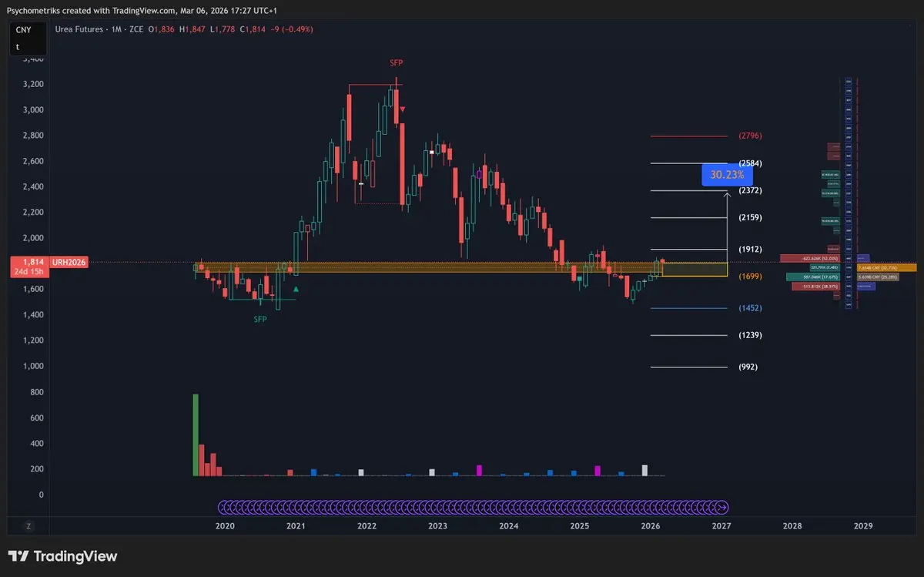Click the TradingView logo
924x577 pixels.
pos(63,556)
